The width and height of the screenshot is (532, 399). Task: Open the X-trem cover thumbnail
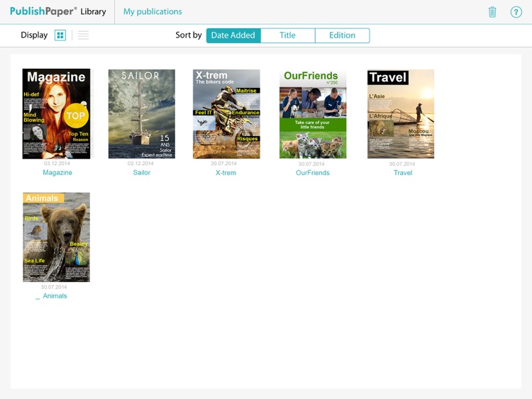click(227, 114)
